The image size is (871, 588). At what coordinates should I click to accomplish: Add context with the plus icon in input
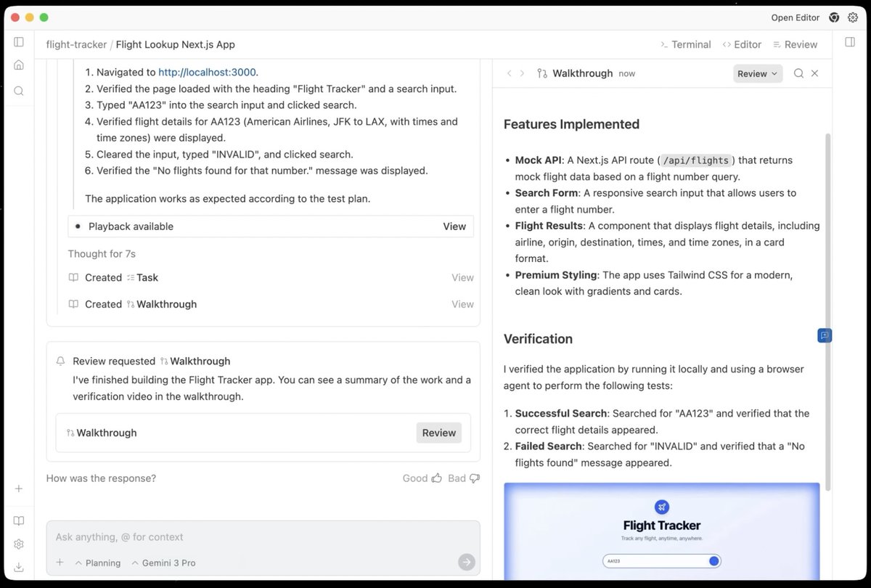tap(60, 563)
